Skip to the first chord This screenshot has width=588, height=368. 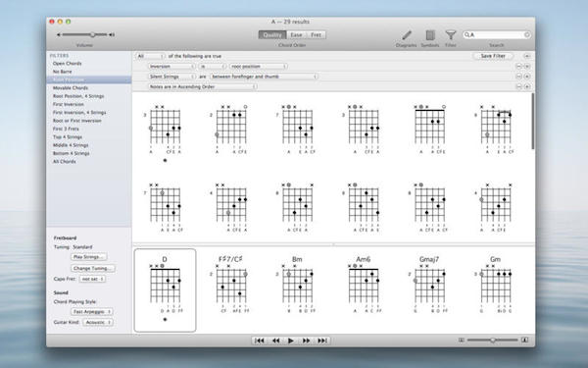[259, 341]
